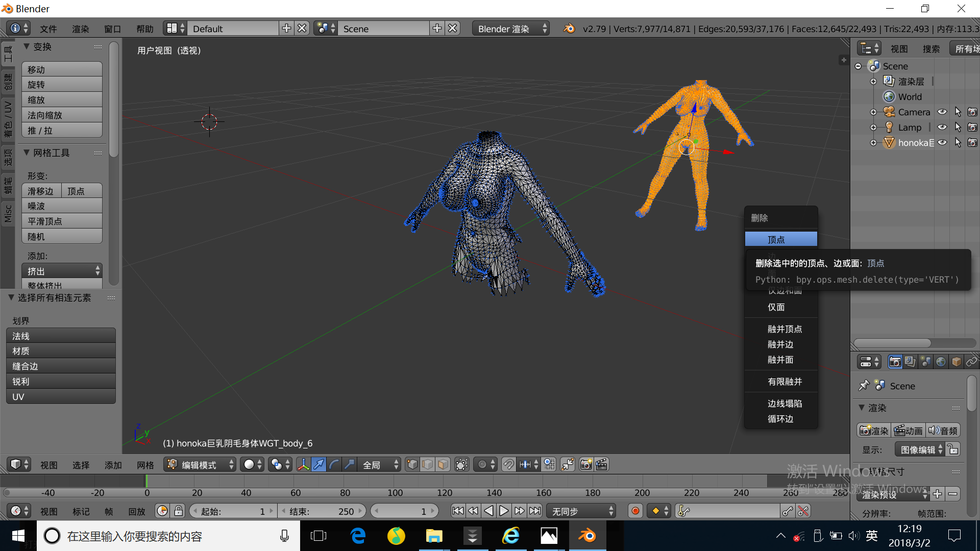Click the record auto-keyframe button
Image resolution: width=980 pixels, height=551 pixels.
click(x=635, y=511)
